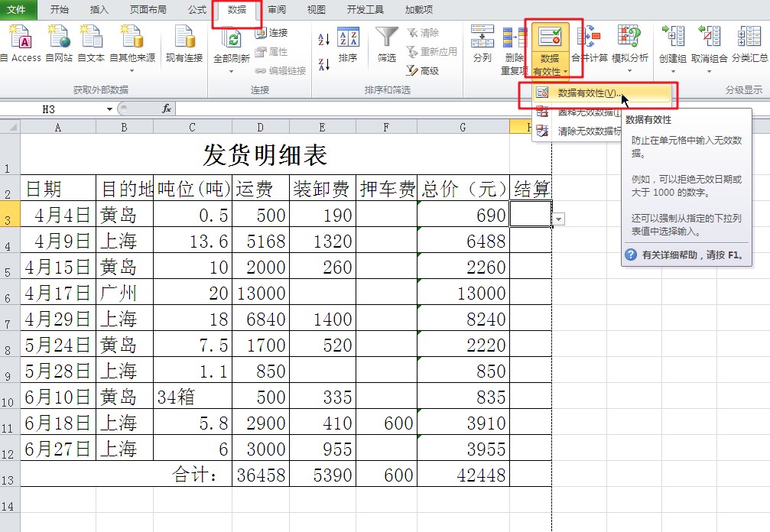
Task: Sort descending Z to A
Action: click(x=323, y=64)
